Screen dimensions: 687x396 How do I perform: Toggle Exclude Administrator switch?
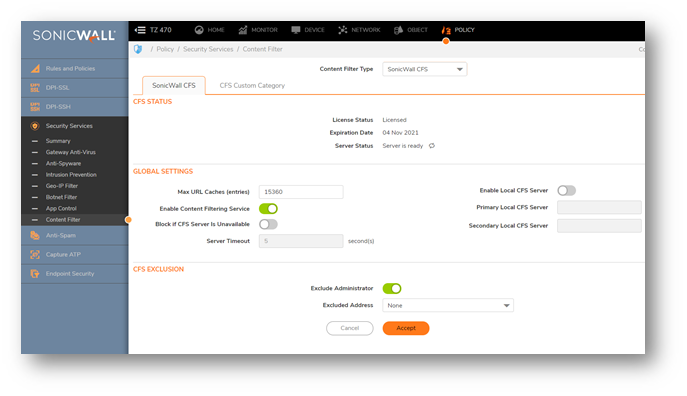click(x=392, y=288)
